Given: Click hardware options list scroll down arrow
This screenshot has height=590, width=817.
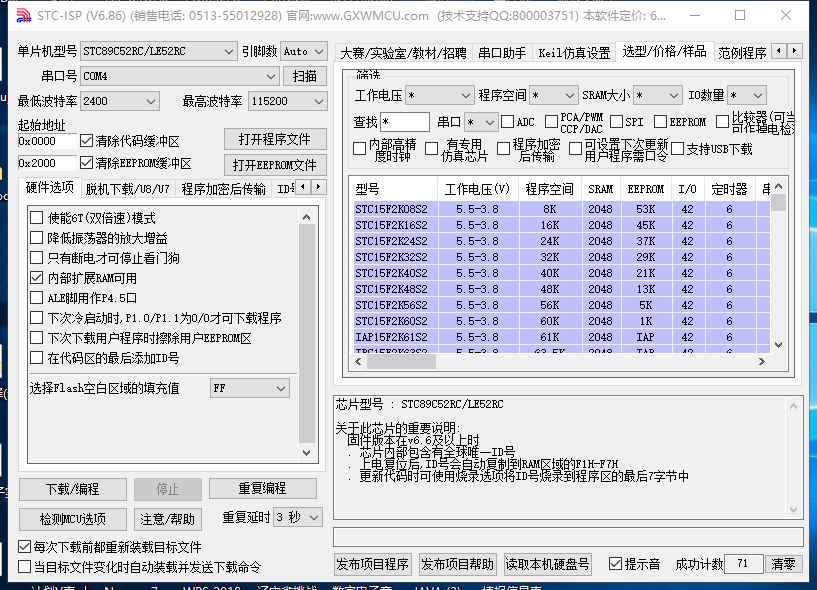Looking at the screenshot, I should point(306,452).
